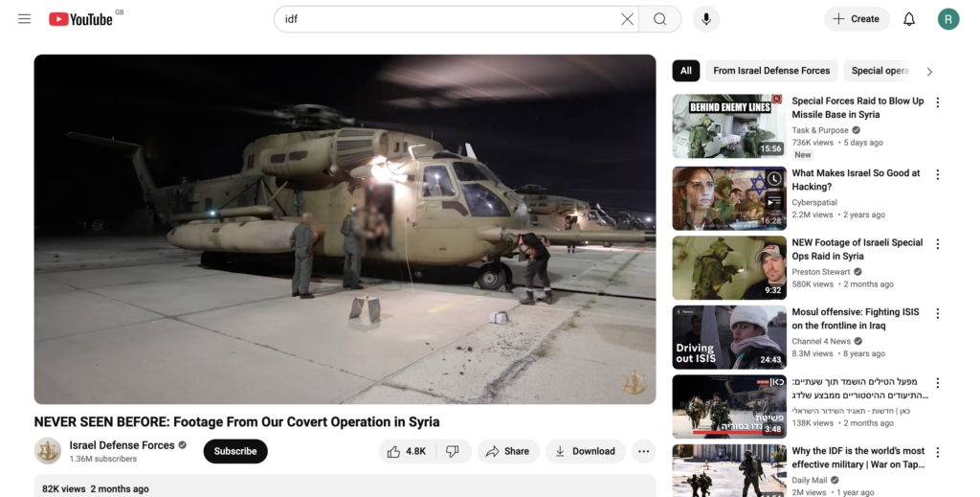This screenshot has height=497, width=980.
Task: Open notifications bell
Action: coord(909,19)
